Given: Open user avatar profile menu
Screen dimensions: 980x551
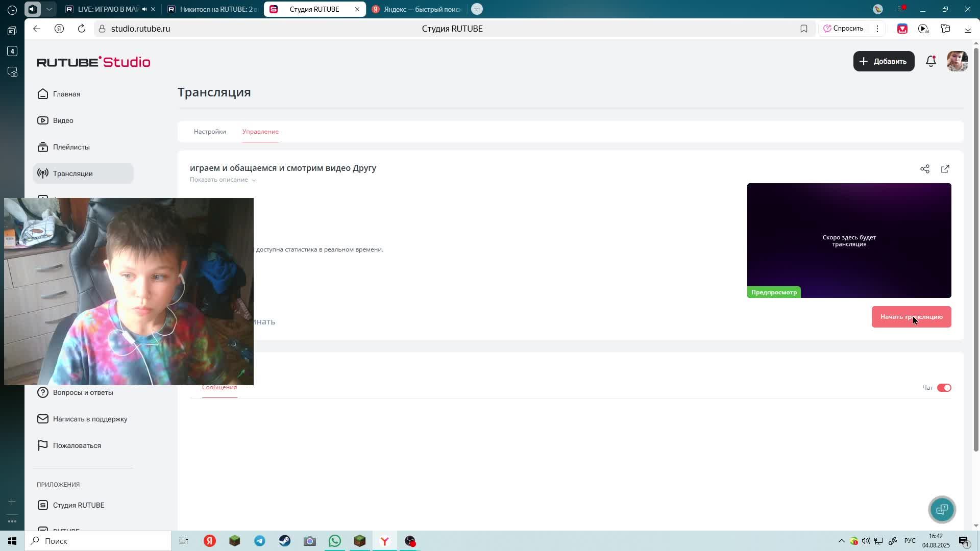Looking at the screenshot, I should click(x=957, y=61).
